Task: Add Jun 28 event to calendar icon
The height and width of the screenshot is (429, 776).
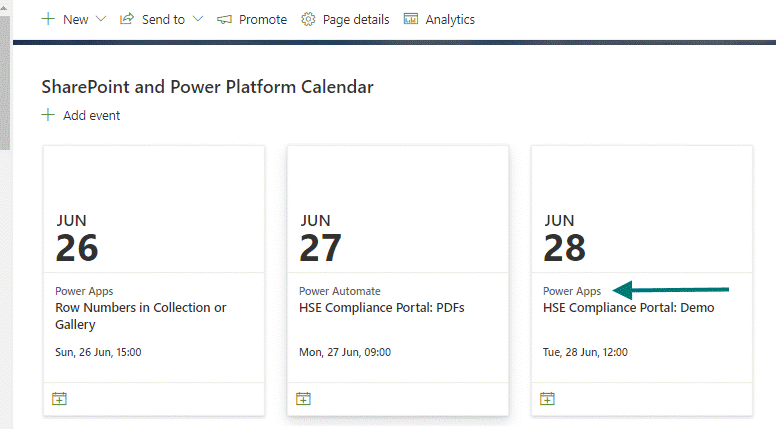Action: (547, 398)
